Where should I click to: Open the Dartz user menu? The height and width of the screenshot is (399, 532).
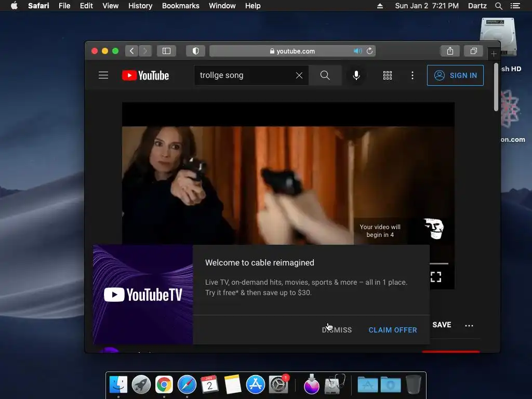(x=477, y=6)
